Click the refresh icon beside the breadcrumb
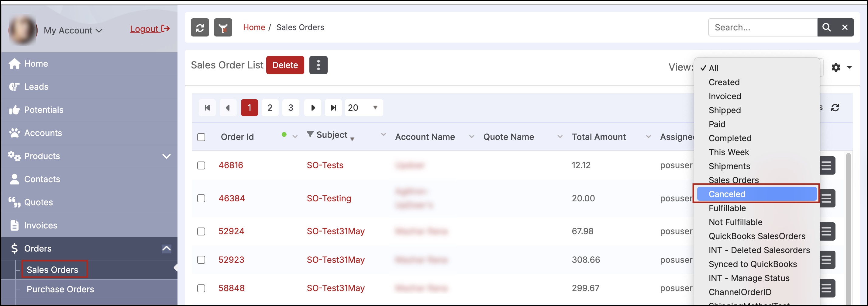This screenshot has height=306, width=868. click(200, 27)
